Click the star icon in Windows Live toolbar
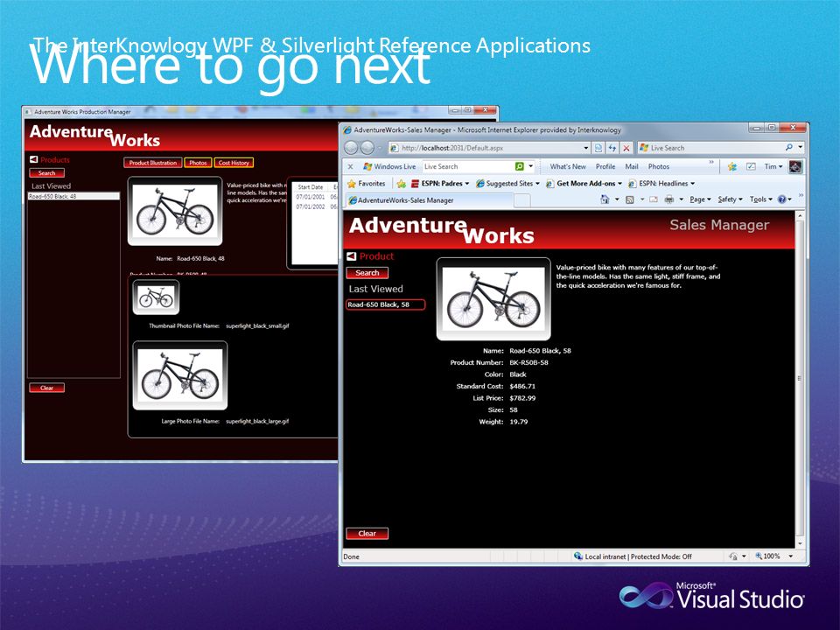The width and height of the screenshot is (840, 630). click(x=732, y=166)
